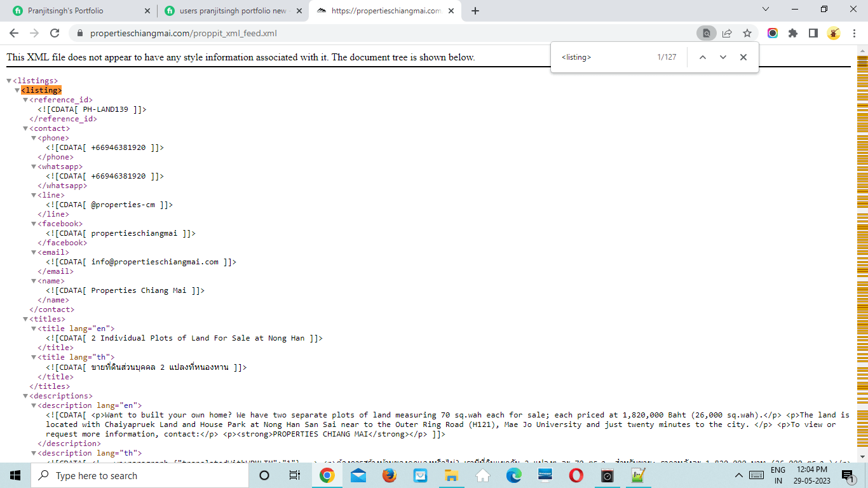Reload the XML feed page
Viewport: 868px width, 488px height.
(x=55, y=33)
